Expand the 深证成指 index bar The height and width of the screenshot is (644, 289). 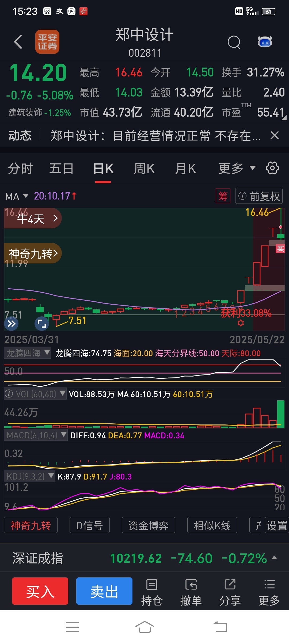144,558
